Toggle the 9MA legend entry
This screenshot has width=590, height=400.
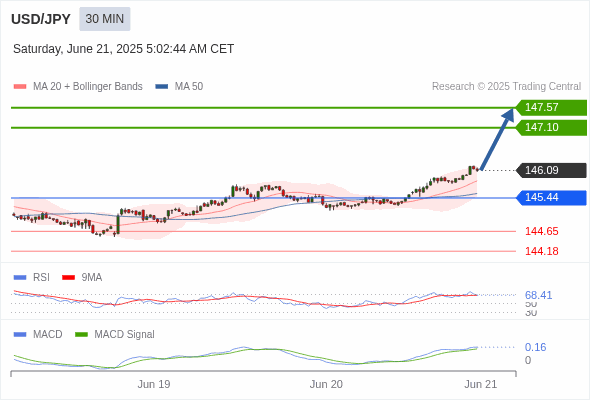82,277
